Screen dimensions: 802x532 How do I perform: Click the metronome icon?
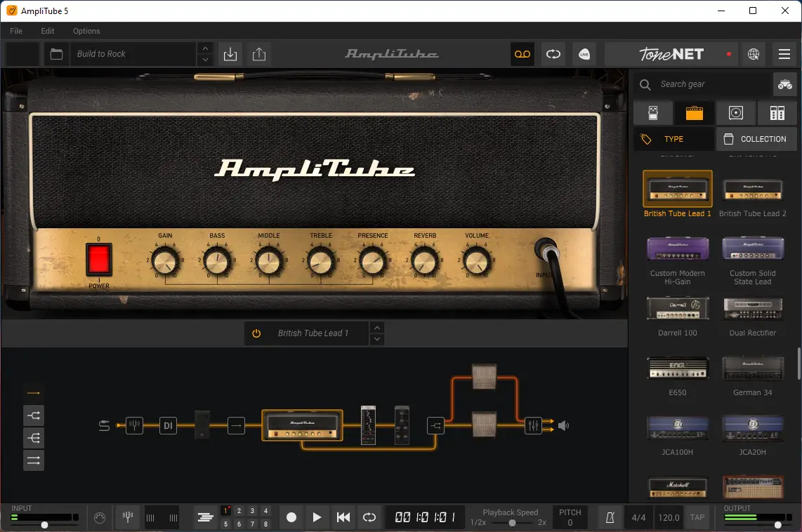pyautogui.click(x=610, y=518)
